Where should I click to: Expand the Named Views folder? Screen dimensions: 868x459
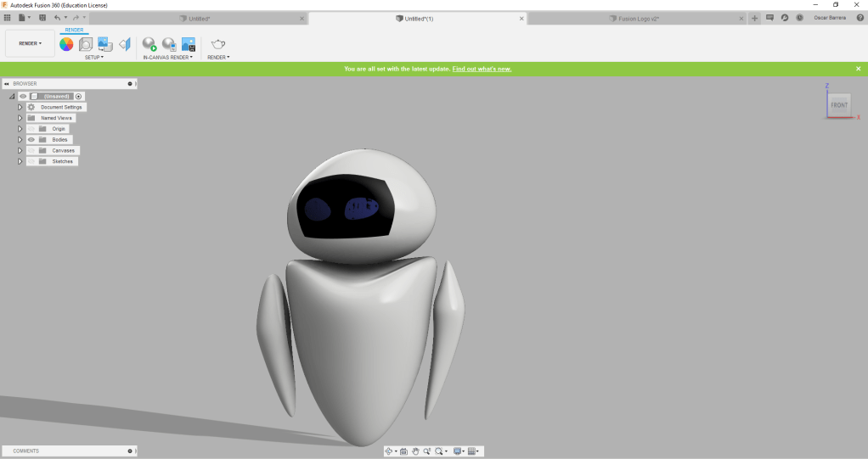(x=20, y=118)
